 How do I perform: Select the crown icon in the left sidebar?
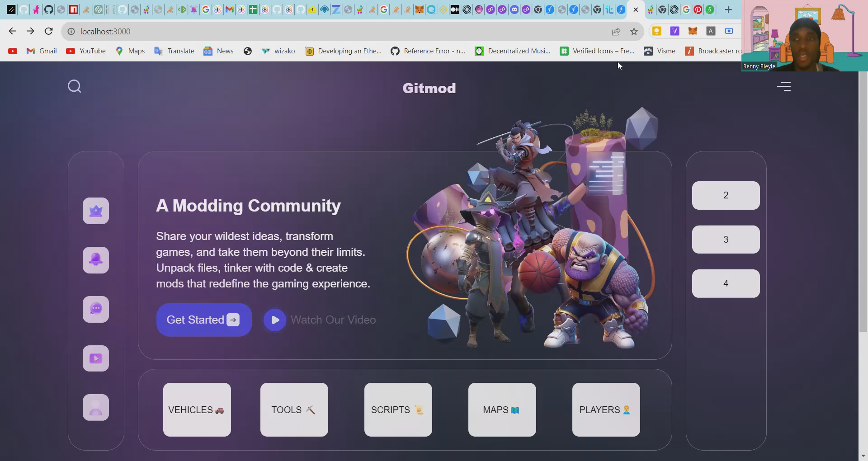pos(96,211)
